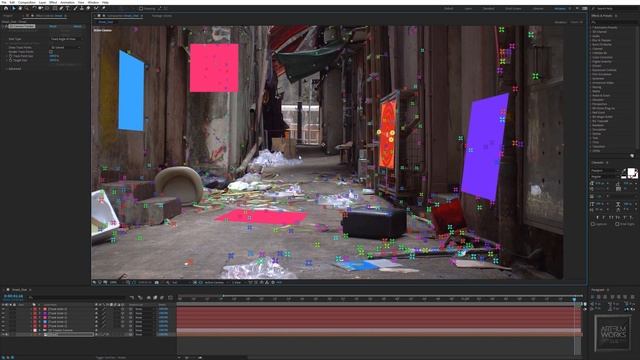The width and height of the screenshot is (640, 360).
Task: Select the Clone Stamp tool
Action: (x=82, y=8)
